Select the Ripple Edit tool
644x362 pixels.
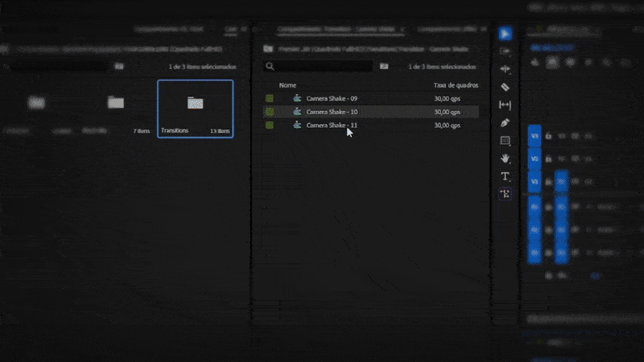tap(505, 69)
